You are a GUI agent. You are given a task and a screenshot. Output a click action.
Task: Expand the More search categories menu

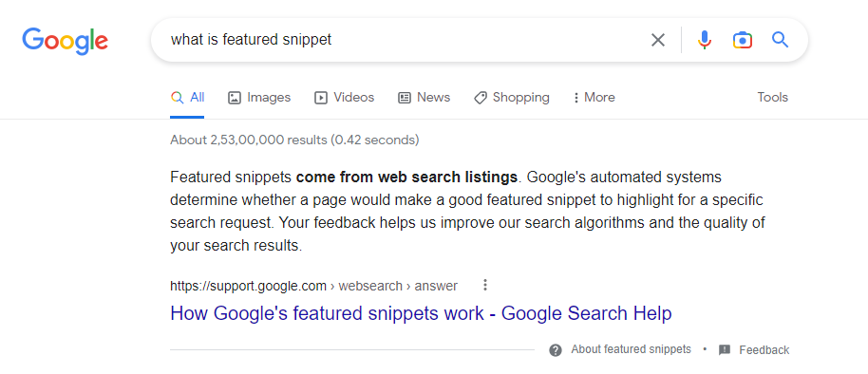point(594,98)
